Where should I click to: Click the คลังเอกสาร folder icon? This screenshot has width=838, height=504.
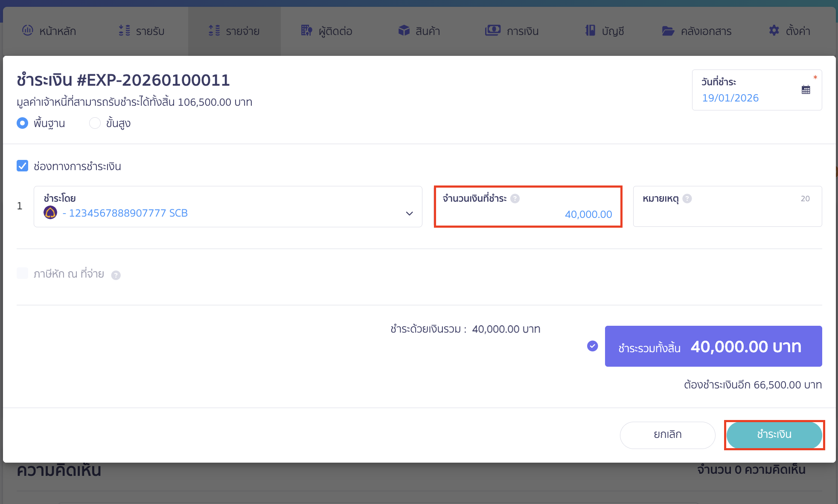click(x=668, y=31)
